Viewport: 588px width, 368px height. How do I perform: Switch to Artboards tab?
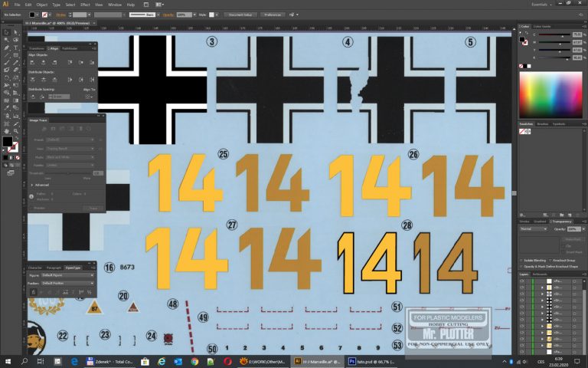540,274
